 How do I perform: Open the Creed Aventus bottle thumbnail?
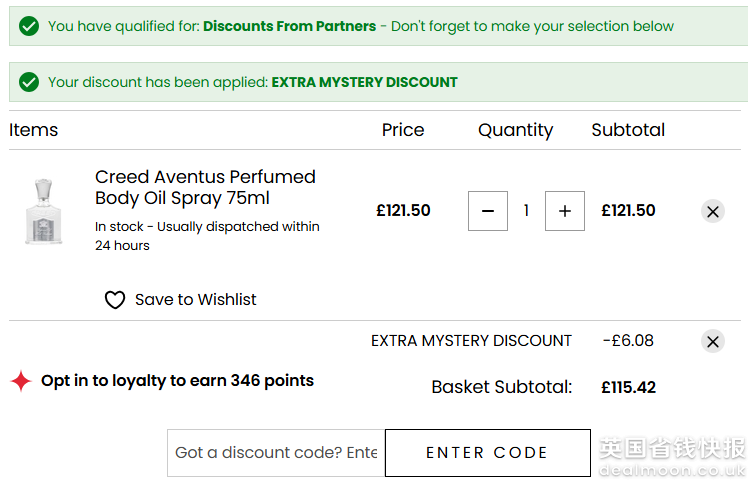43,211
